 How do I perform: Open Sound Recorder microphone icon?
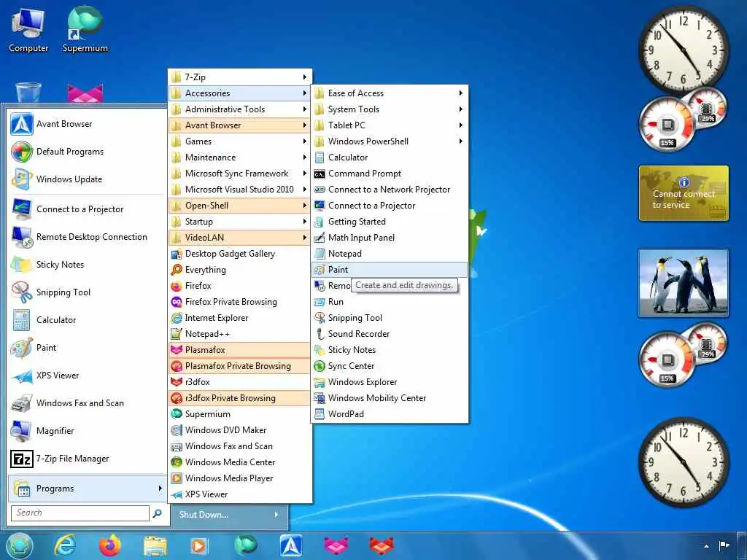[x=320, y=334]
